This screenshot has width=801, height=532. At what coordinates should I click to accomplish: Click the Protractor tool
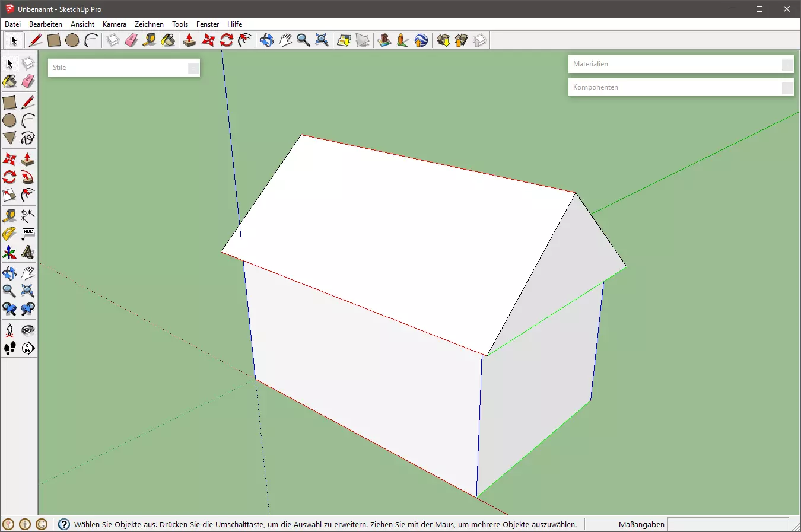(x=9, y=234)
